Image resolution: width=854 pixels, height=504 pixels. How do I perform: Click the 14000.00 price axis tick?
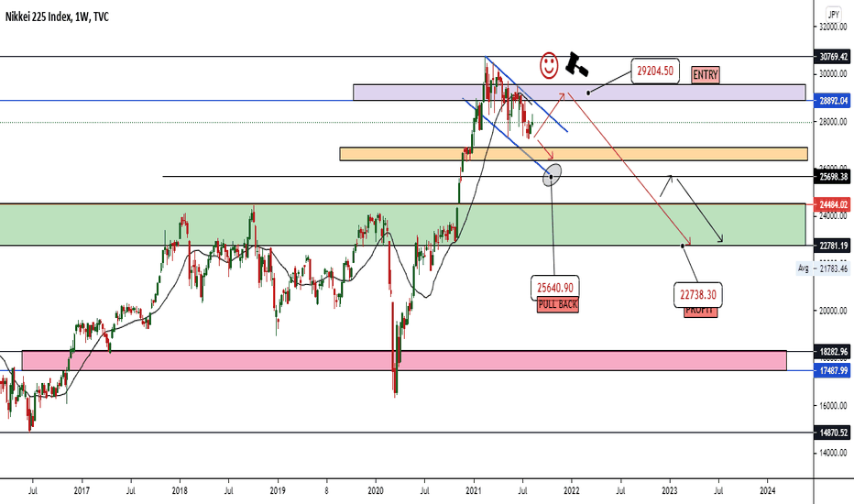[x=833, y=453]
